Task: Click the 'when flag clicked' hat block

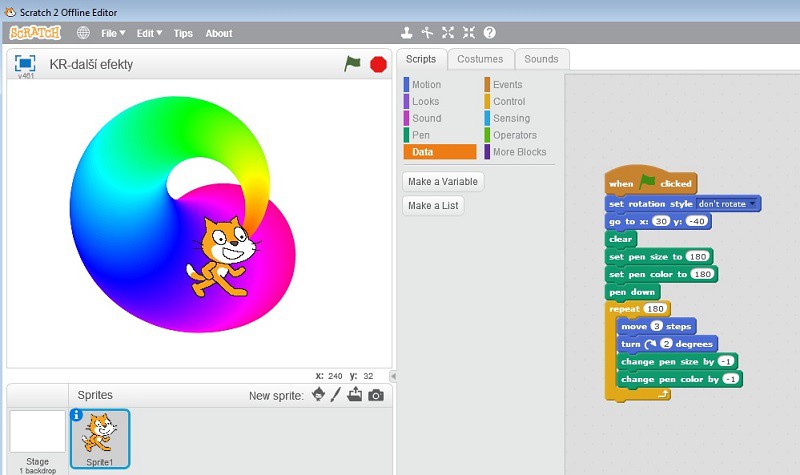Action: pos(650,181)
